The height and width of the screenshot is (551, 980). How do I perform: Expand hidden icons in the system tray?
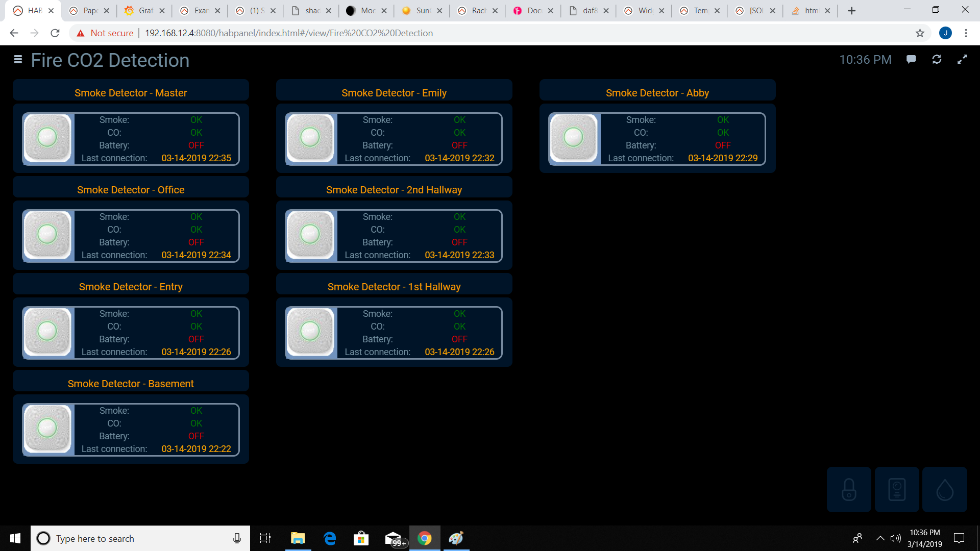[x=880, y=538]
